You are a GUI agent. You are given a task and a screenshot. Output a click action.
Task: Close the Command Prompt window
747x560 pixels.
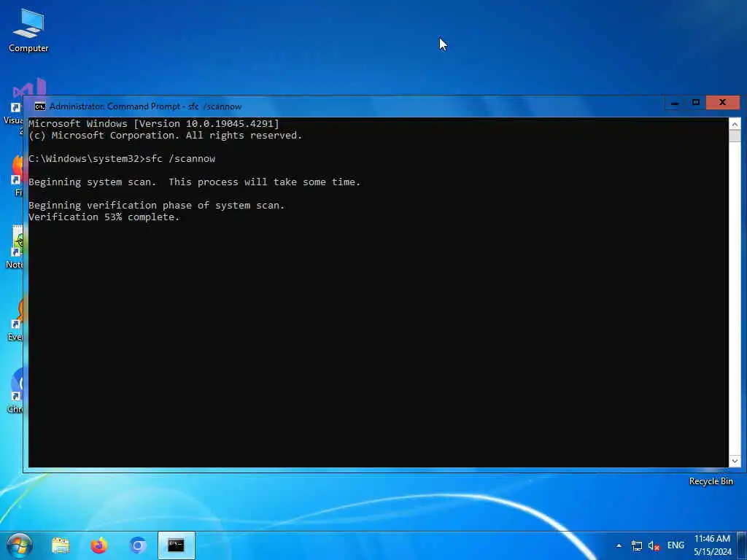coord(722,103)
